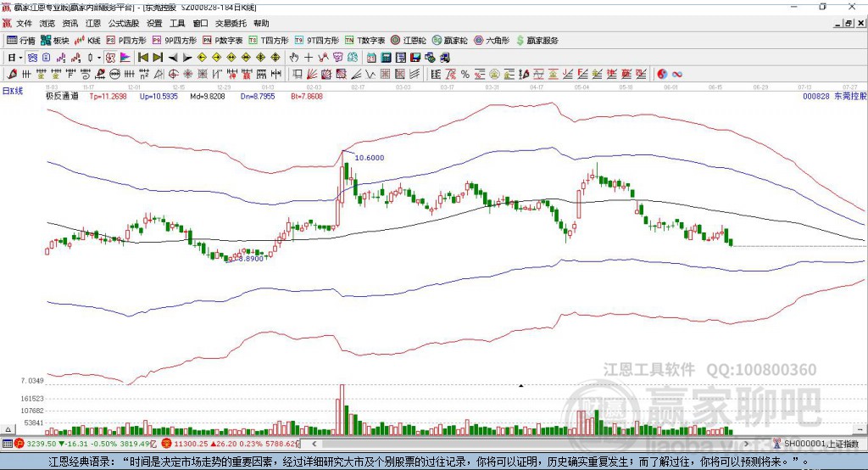
Task: Step chart right with black right arrow
Action: point(187,58)
